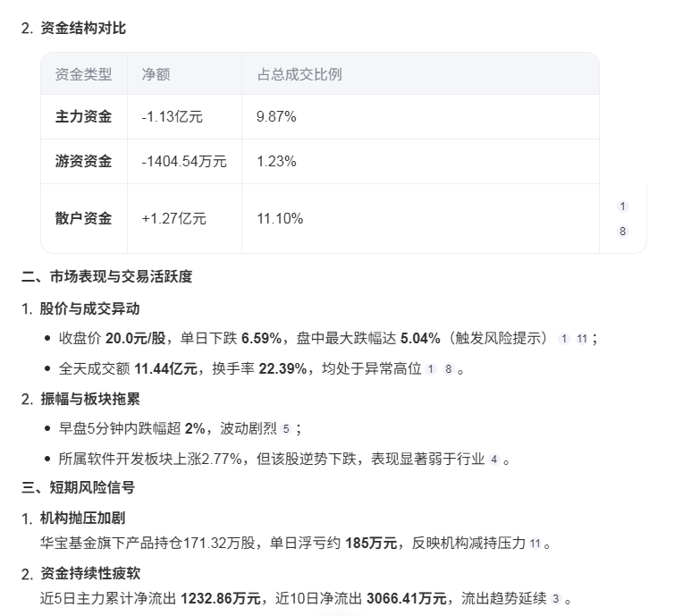Select the 游资资金 row label
This screenshot has width=691, height=616.
[x=83, y=162]
